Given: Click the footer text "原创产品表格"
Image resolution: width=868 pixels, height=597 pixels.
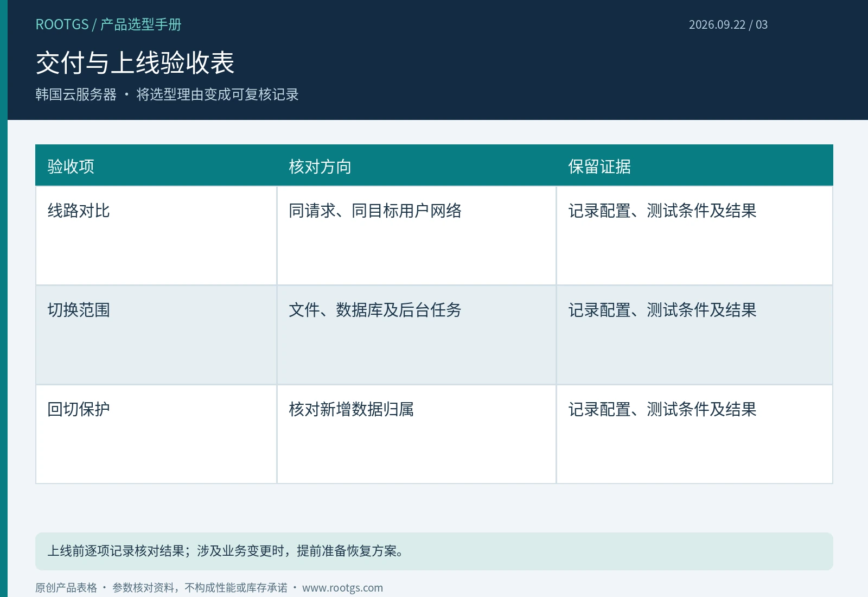Looking at the screenshot, I should point(66,588).
